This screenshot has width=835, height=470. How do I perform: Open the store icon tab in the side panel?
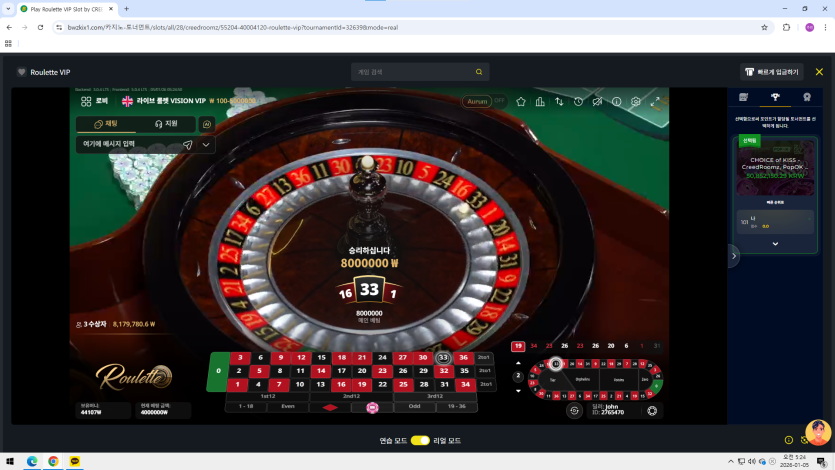click(743, 97)
